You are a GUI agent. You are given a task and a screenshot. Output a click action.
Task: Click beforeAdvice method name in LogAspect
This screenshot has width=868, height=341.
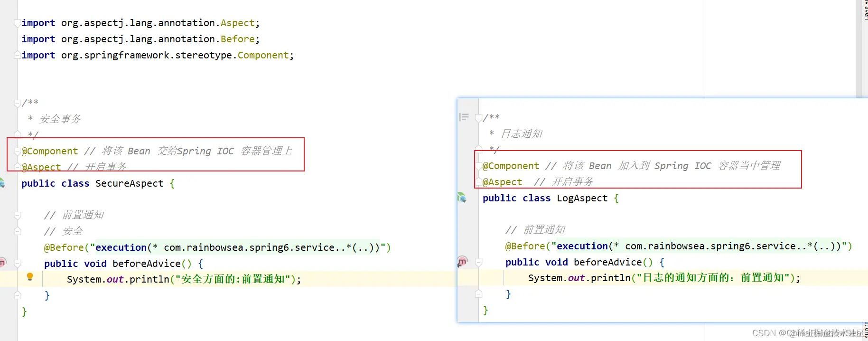608,262
